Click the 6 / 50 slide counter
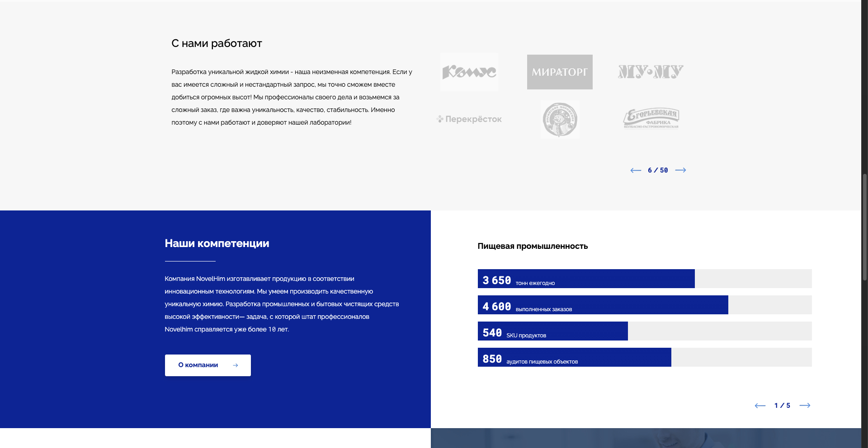The width and height of the screenshot is (868, 448). pyautogui.click(x=658, y=170)
